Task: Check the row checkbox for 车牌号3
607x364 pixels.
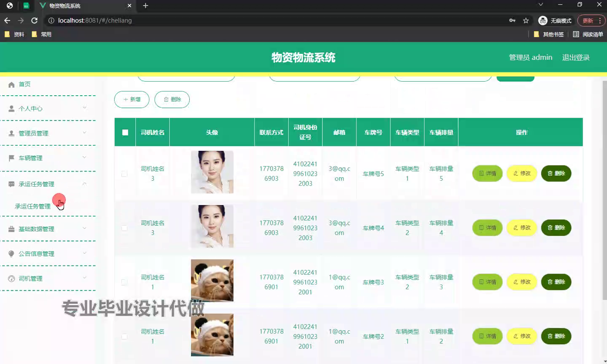Action: pos(124,282)
